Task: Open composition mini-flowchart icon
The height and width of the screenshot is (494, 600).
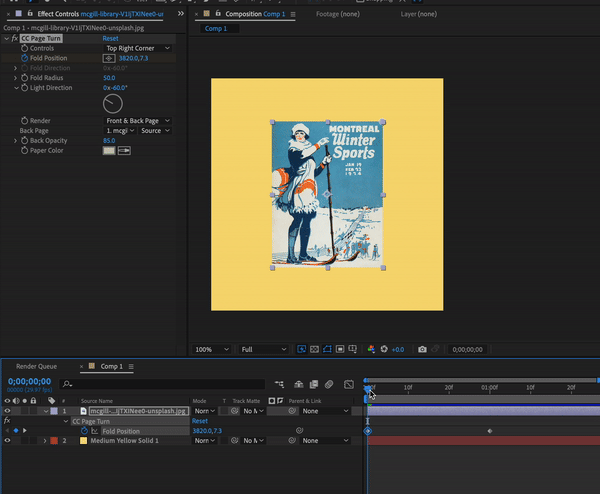Action: point(279,384)
